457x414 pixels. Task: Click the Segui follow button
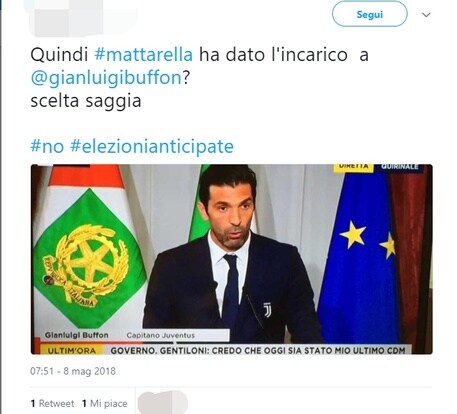tap(369, 14)
